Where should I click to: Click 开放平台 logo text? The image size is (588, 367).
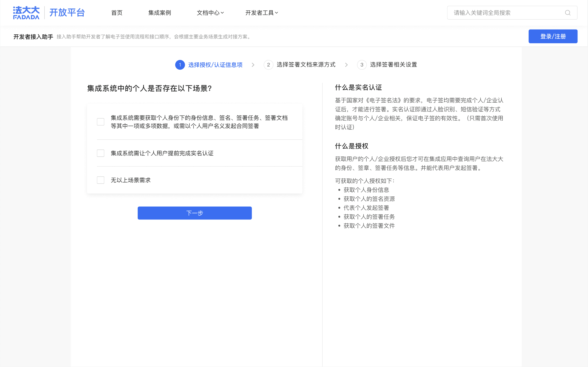(67, 13)
